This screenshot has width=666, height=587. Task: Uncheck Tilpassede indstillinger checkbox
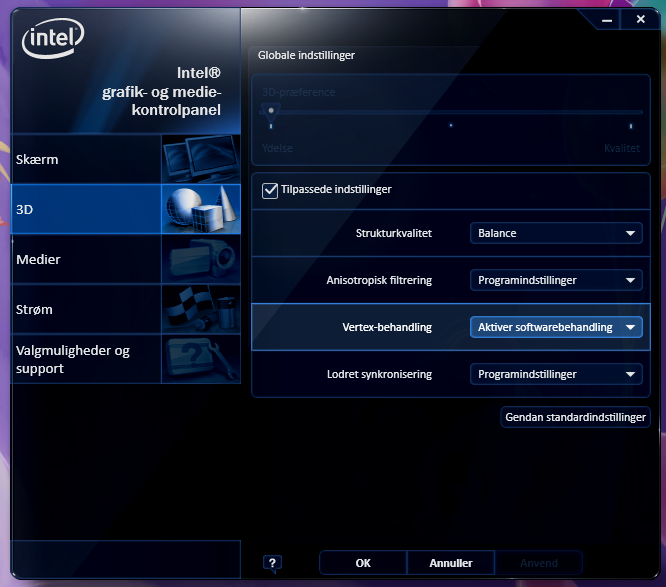[270, 190]
